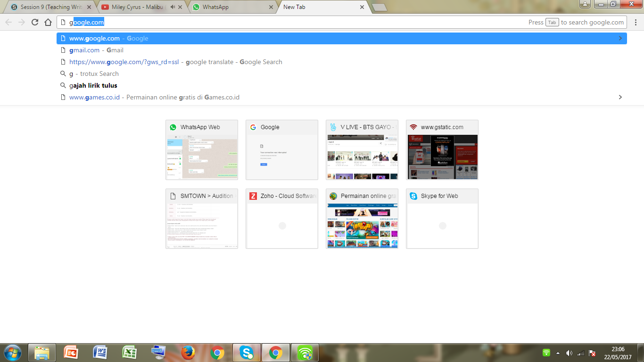Open the active Chrome window taskbar button

pos(276,353)
